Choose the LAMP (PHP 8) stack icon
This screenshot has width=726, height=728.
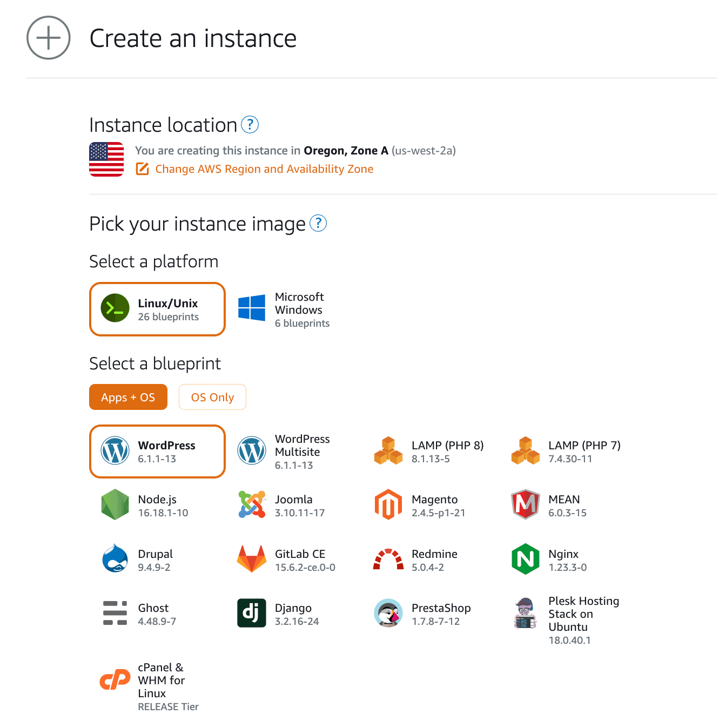(388, 451)
